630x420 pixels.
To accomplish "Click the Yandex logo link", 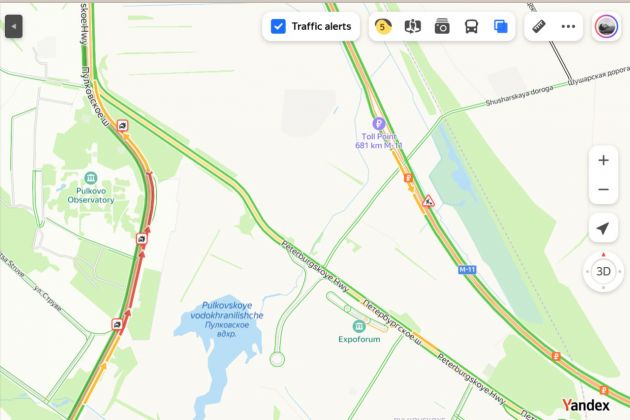I will click(585, 405).
